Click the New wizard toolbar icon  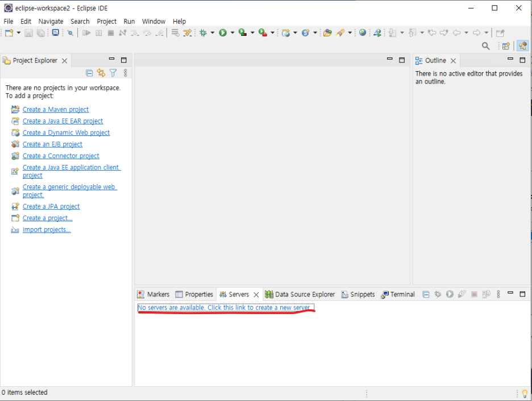pyautogui.click(x=9, y=33)
